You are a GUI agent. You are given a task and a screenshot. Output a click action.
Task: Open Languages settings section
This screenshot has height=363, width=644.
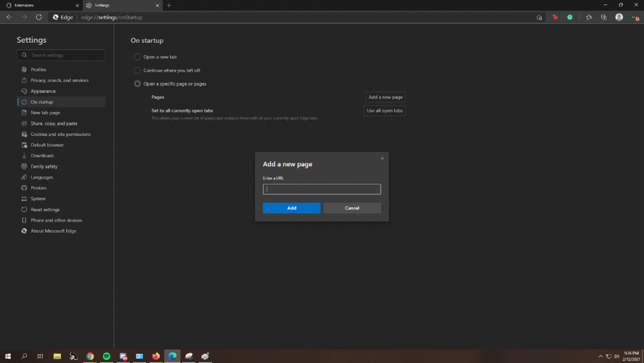tap(61, 177)
